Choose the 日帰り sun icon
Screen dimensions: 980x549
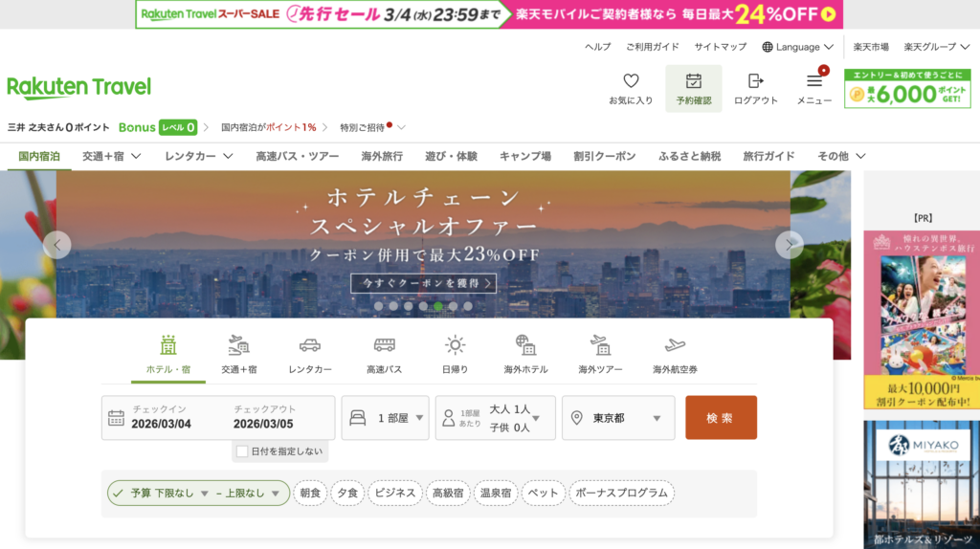(x=455, y=345)
